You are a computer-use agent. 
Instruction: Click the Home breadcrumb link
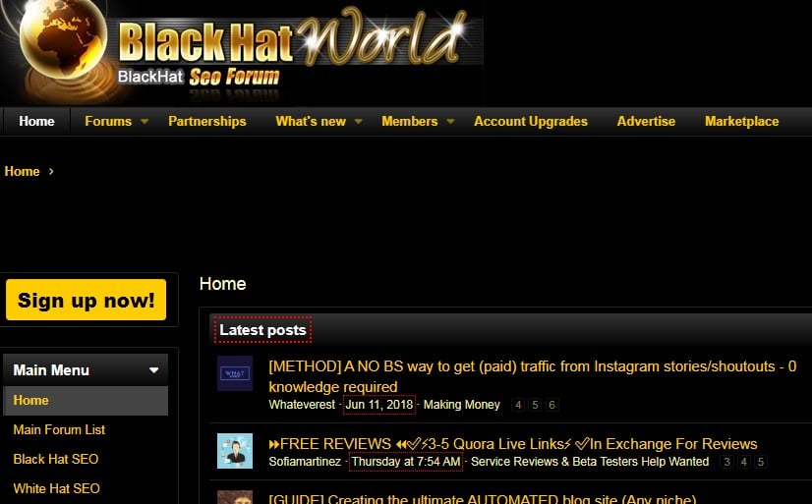click(22, 171)
